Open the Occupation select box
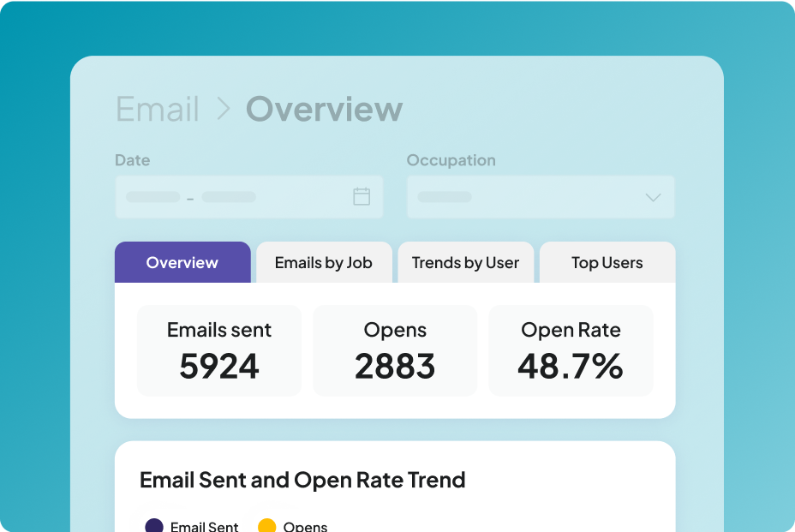The height and width of the screenshot is (532, 795). pos(540,197)
